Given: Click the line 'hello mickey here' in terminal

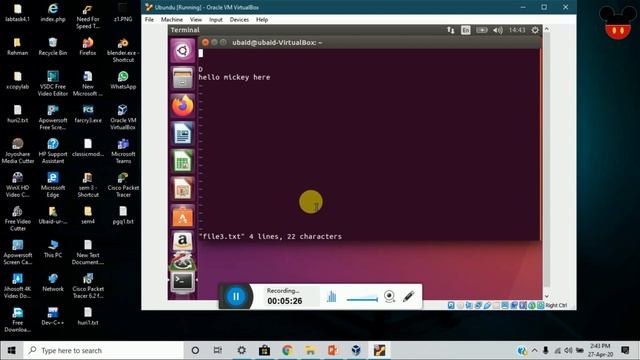Looking at the screenshot, I should click(x=234, y=77).
